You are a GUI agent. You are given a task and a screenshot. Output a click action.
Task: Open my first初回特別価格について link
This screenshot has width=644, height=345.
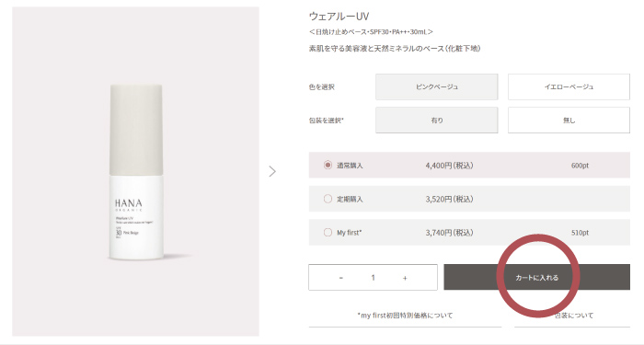coord(405,316)
